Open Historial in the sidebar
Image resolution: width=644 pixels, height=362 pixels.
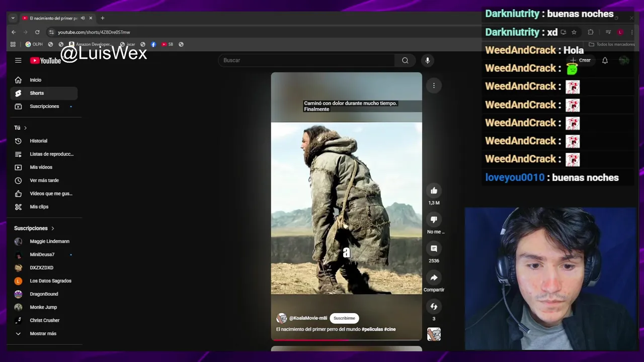pyautogui.click(x=44, y=141)
